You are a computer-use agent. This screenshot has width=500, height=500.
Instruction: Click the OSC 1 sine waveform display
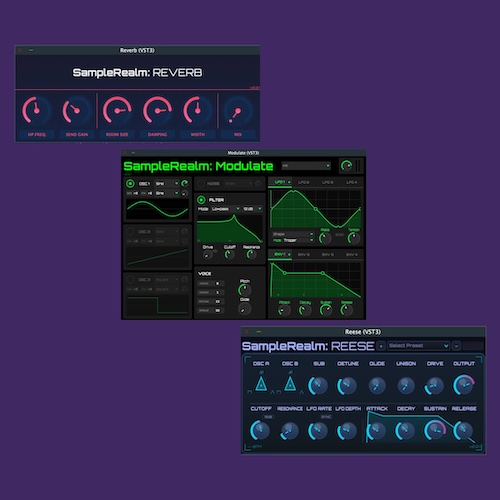point(157,209)
